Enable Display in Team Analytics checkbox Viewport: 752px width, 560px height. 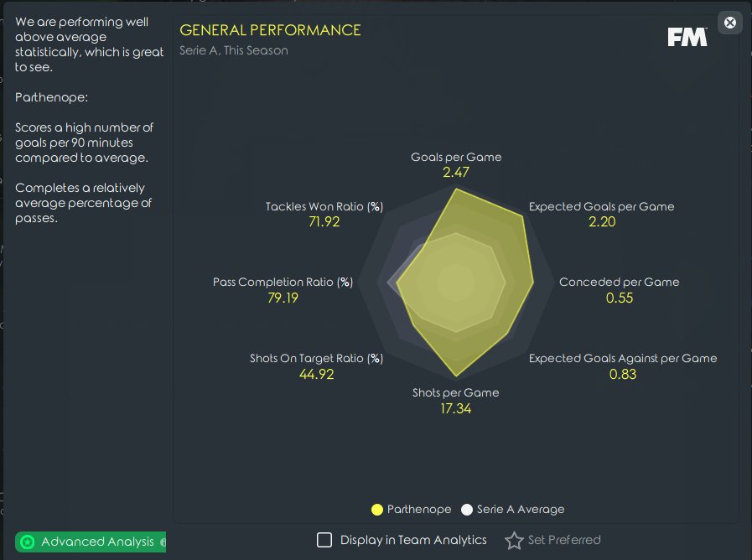tap(324, 540)
